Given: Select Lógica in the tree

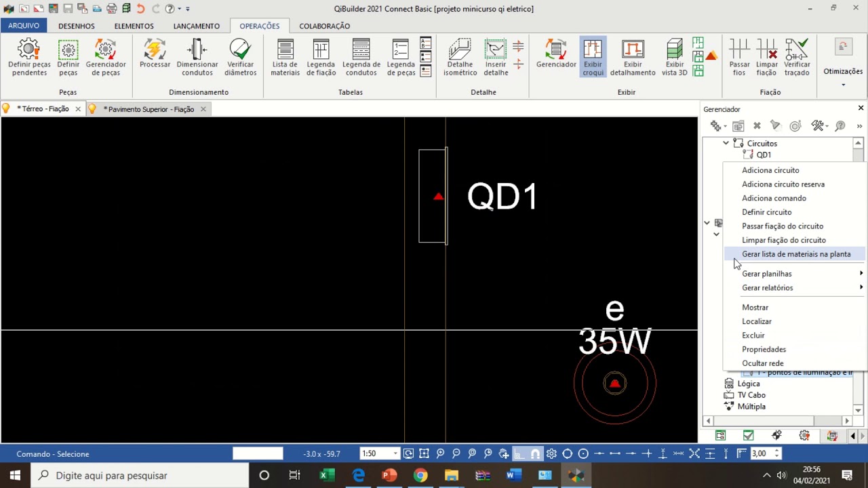Looking at the screenshot, I should 749,384.
